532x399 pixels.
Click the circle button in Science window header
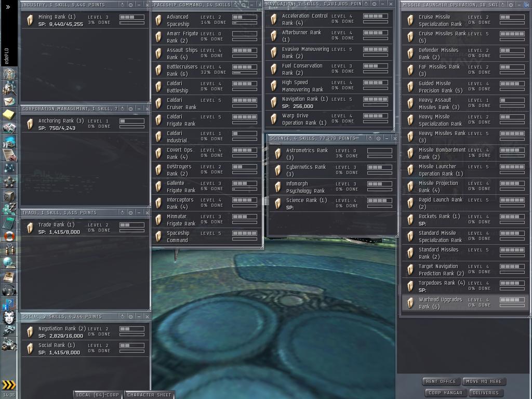[x=378, y=138]
